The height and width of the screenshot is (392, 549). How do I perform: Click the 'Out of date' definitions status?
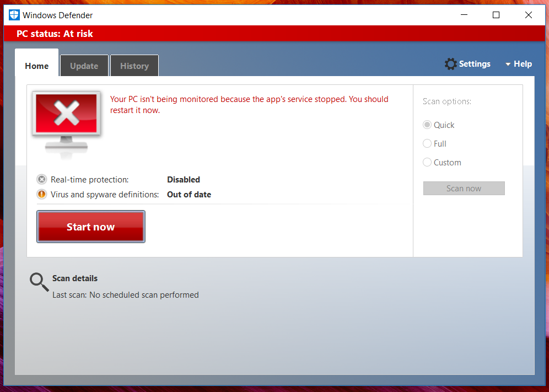(x=189, y=195)
